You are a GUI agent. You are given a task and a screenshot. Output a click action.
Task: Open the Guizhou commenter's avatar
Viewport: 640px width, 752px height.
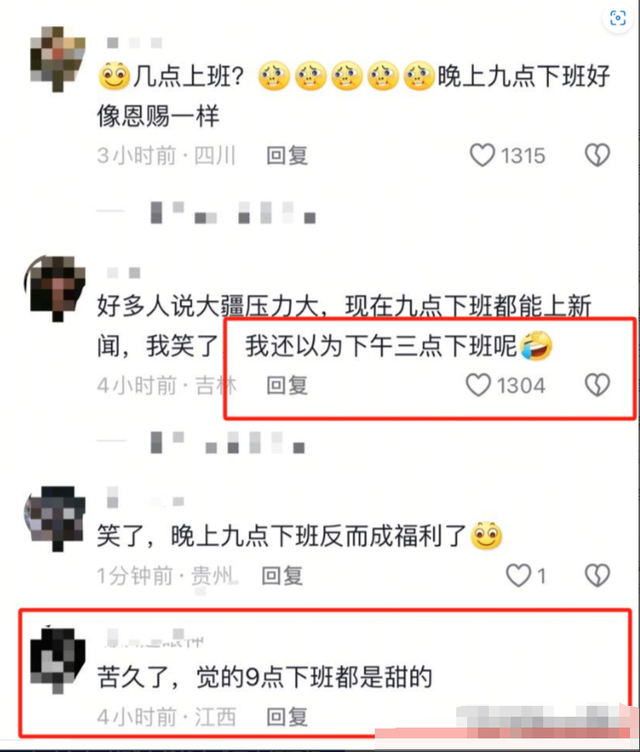tap(55, 518)
